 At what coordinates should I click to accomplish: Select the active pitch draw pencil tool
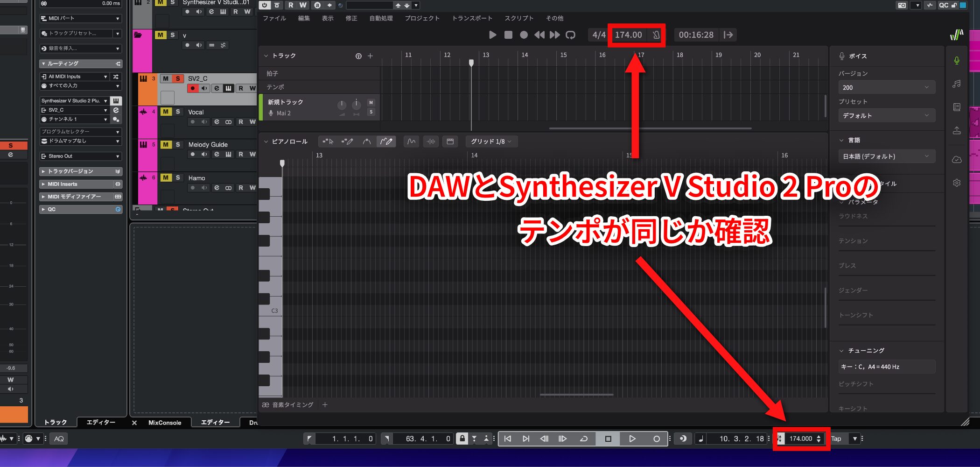(x=386, y=142)
